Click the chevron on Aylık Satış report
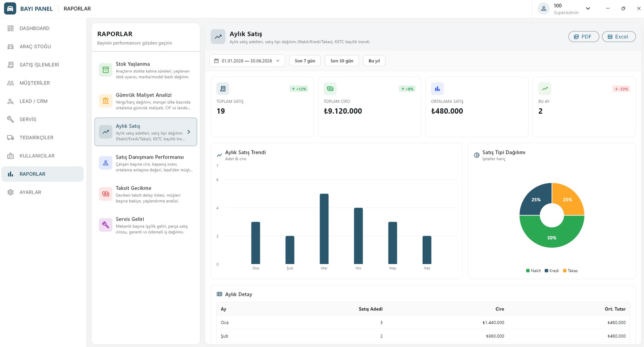The height and width of the screenshot is (347, 644). coord(189,132)
